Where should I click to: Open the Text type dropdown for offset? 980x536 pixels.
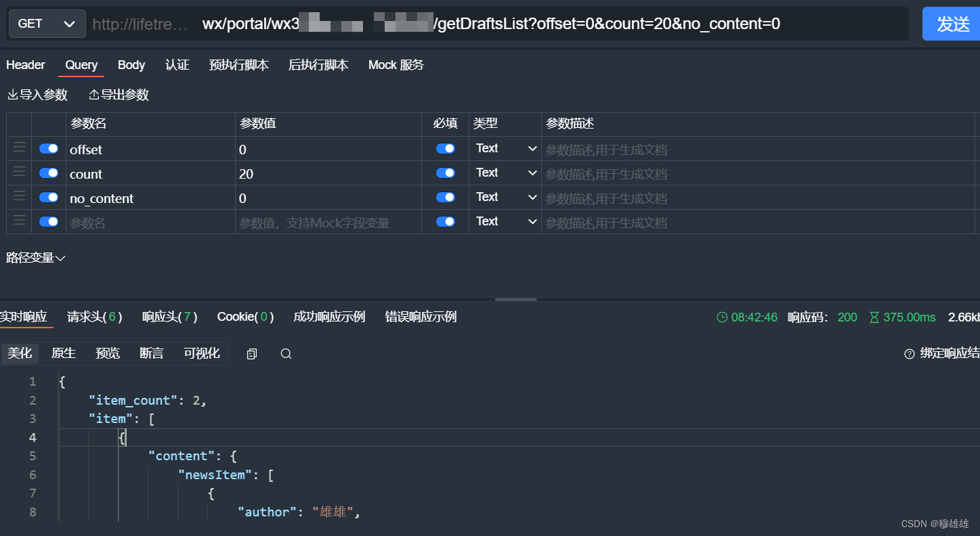(x=505, y=148)
